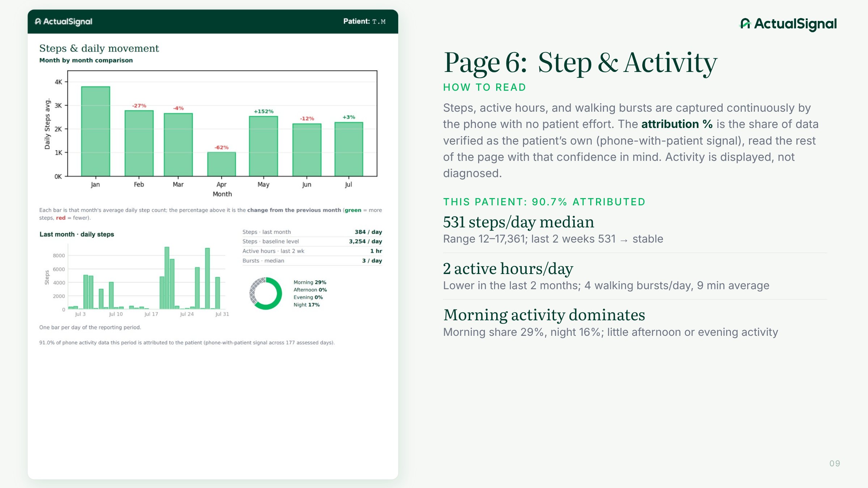Select the January bar in monthly chart
Screen dimensions: 868x488
click(95, 131)
